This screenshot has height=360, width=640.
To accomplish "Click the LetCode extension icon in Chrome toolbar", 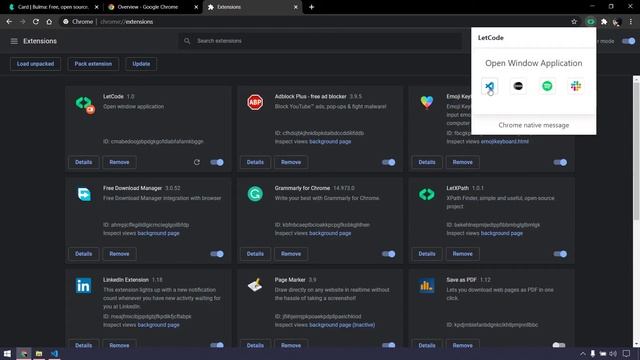I will click(x=590, y=22).
